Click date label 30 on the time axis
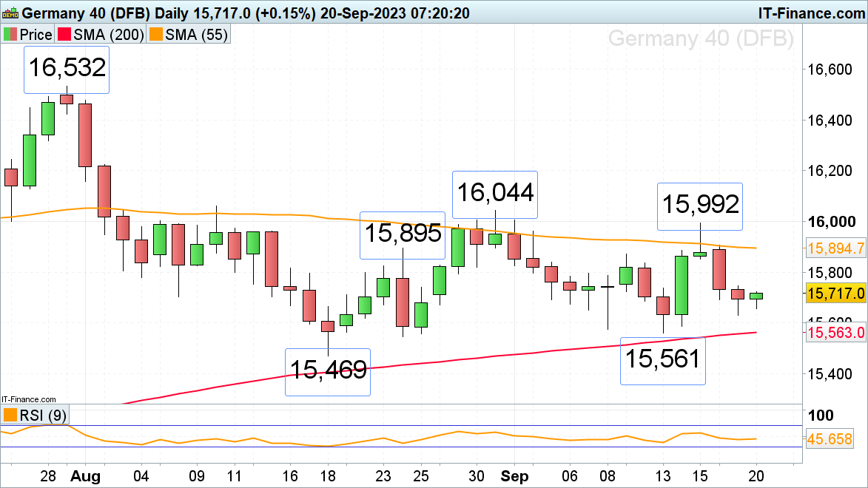This screenshot has width=868, height=488. click(x=477, y=476)
